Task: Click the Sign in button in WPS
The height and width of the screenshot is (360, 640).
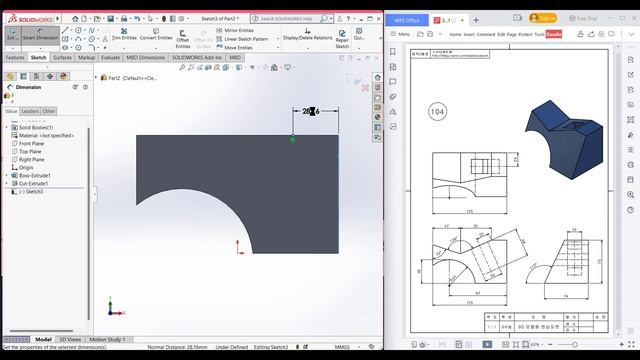Action: (x=542, y=18)
